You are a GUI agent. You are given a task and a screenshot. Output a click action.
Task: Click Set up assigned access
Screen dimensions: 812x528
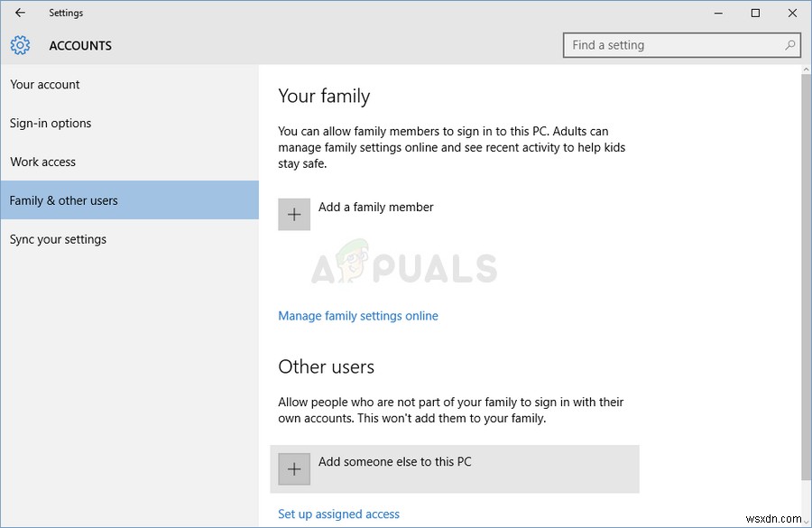[x=338, y=514]
